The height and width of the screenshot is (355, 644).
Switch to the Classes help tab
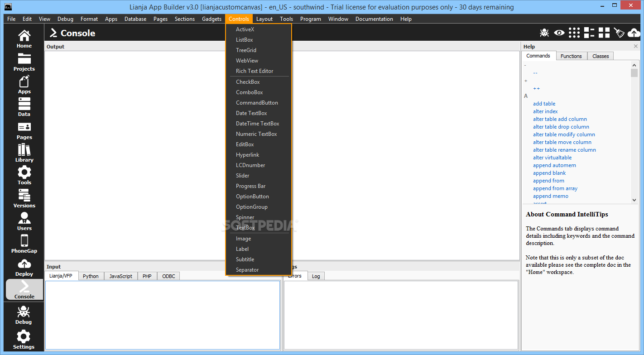click(x=601, y=56)
